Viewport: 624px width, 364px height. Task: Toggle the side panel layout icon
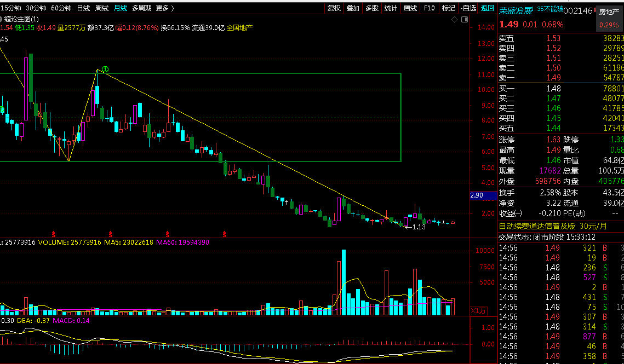point(465,20)
